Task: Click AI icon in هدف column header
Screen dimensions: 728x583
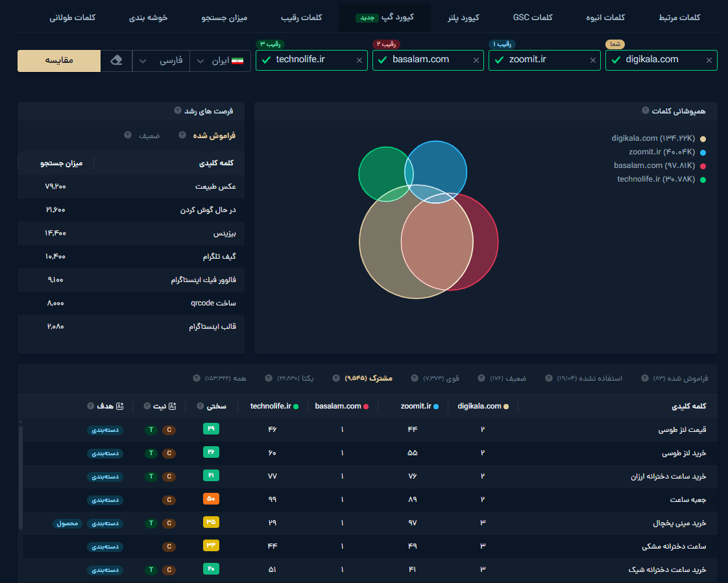Action: click(120, 406)
